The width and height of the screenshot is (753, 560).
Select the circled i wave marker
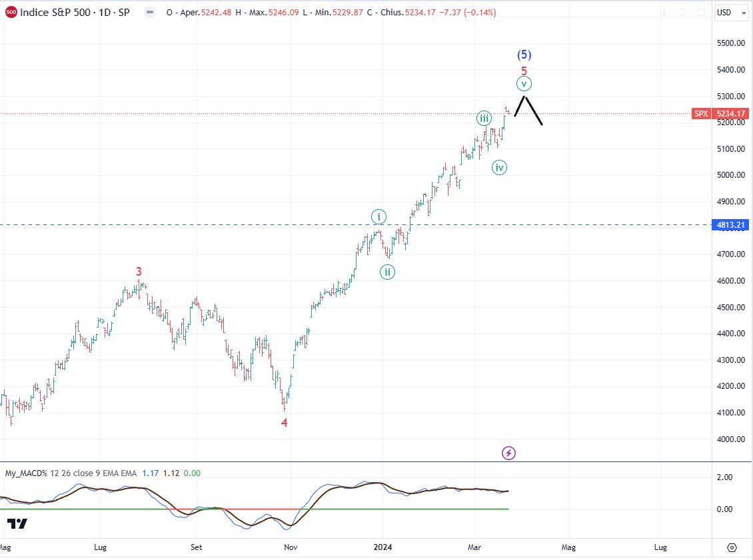[x=379, y=217]
